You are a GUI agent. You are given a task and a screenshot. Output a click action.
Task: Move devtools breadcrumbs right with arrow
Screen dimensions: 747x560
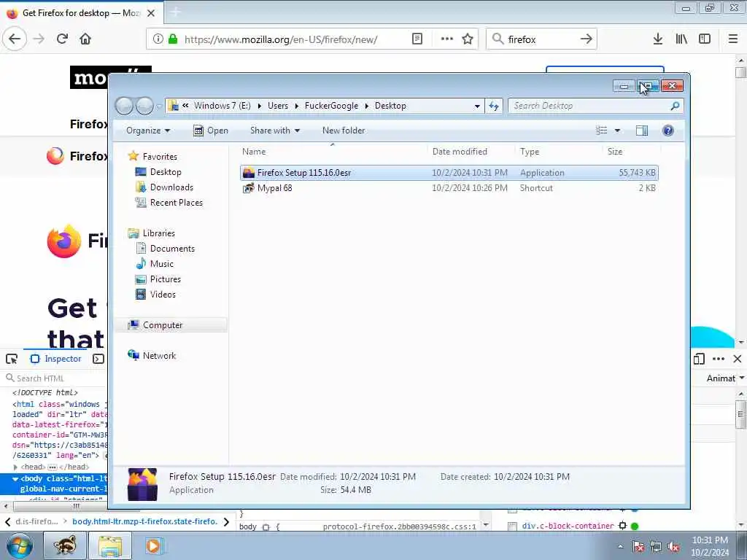226,522
